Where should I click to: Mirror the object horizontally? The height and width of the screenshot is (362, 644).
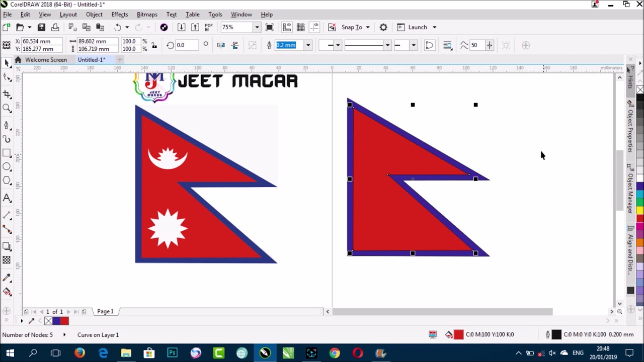[x=221, y=45]
